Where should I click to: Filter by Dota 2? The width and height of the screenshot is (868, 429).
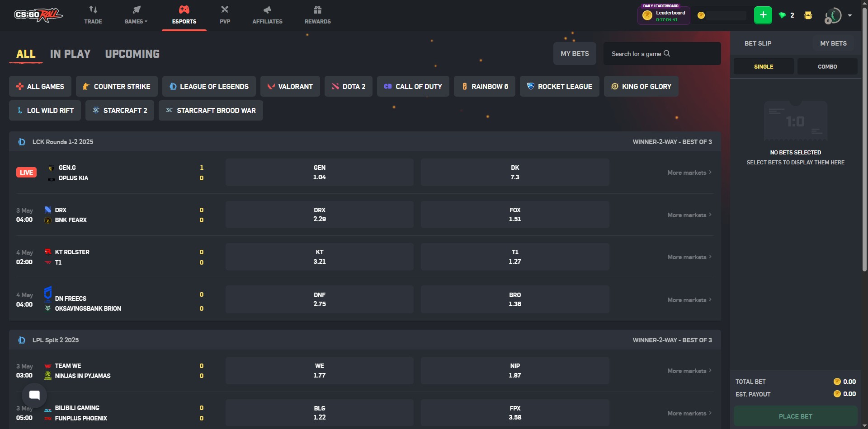point(349,86)
